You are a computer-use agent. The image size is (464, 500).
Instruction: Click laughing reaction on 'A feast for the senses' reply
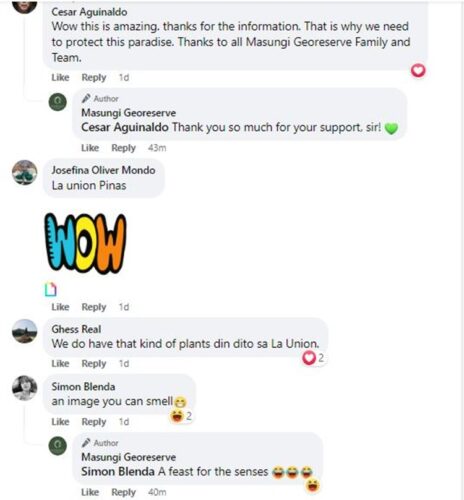point(313,485)
